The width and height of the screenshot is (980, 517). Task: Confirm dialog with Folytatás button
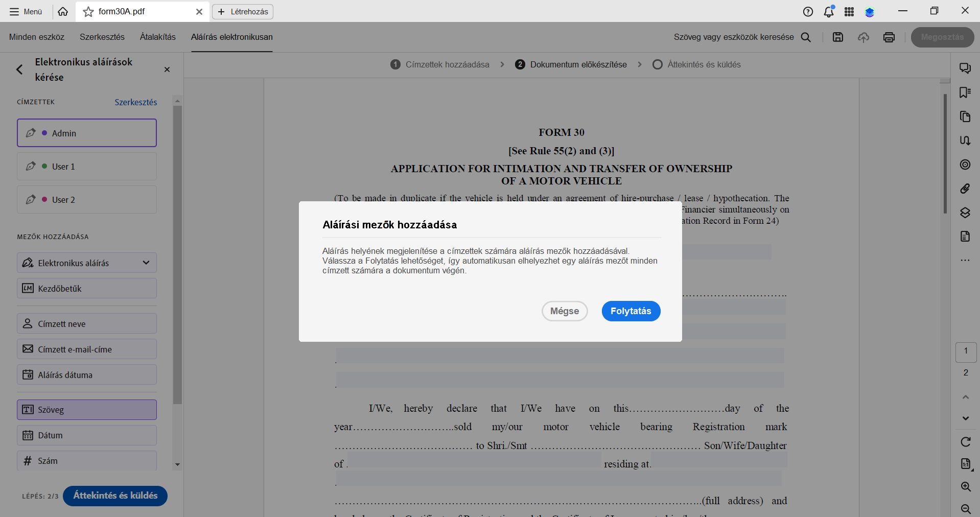[x=631, y=311]
